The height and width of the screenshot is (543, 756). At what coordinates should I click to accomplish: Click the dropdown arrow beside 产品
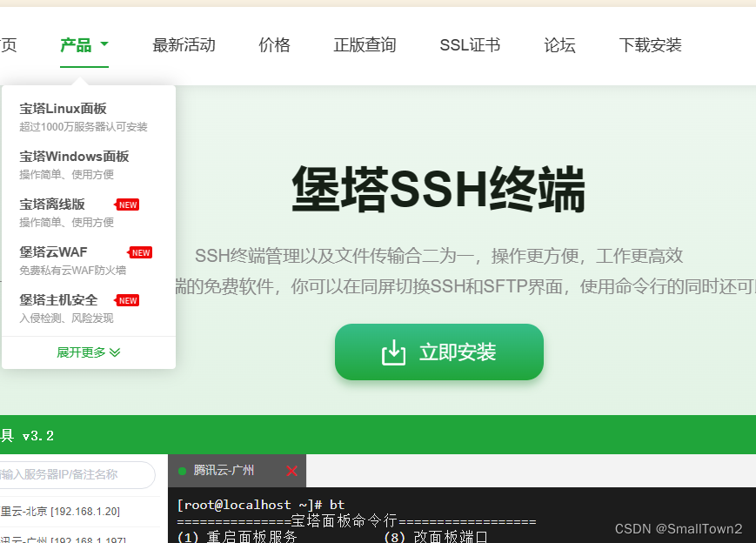(104, 44)
